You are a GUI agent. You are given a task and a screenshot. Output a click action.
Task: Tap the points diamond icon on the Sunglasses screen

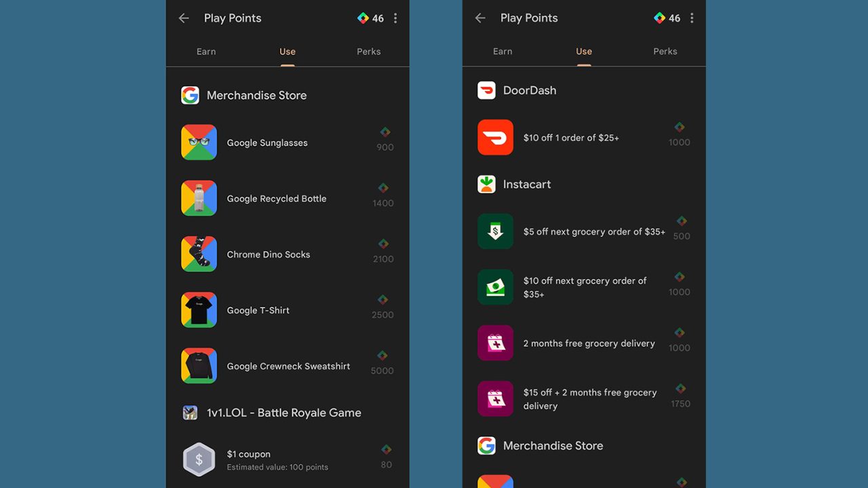coord(363,18)
